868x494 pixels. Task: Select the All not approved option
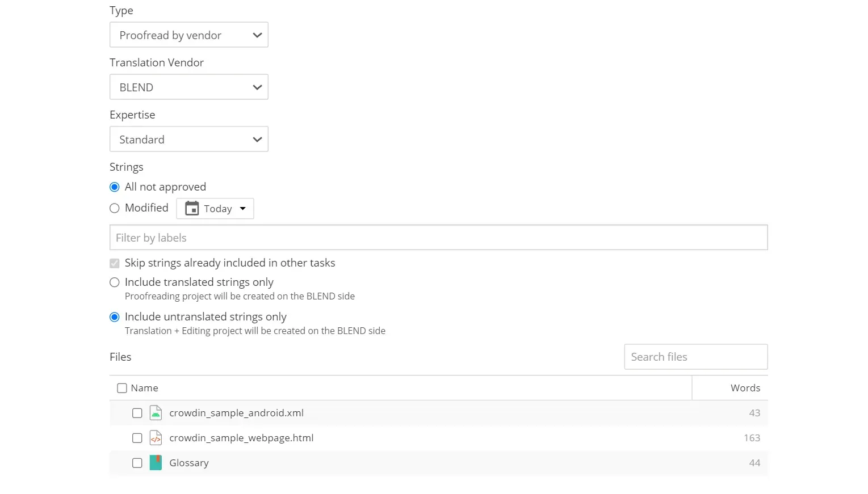pos(114,187)
